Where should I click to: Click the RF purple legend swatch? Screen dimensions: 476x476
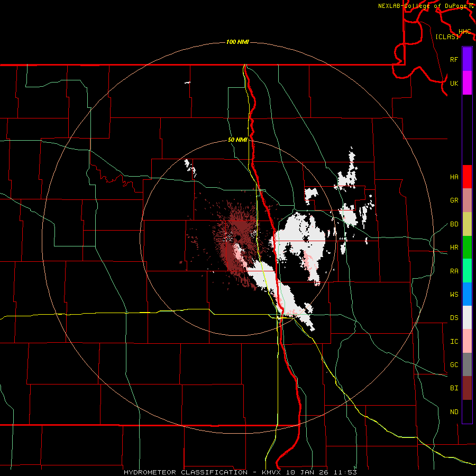click(x=467, y=59)
